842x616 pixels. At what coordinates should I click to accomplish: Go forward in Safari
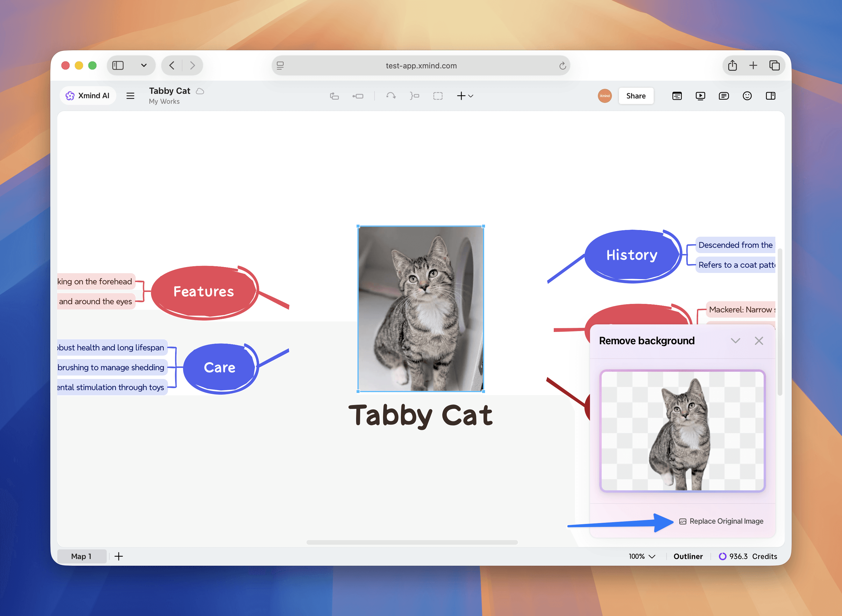[192, 66]
